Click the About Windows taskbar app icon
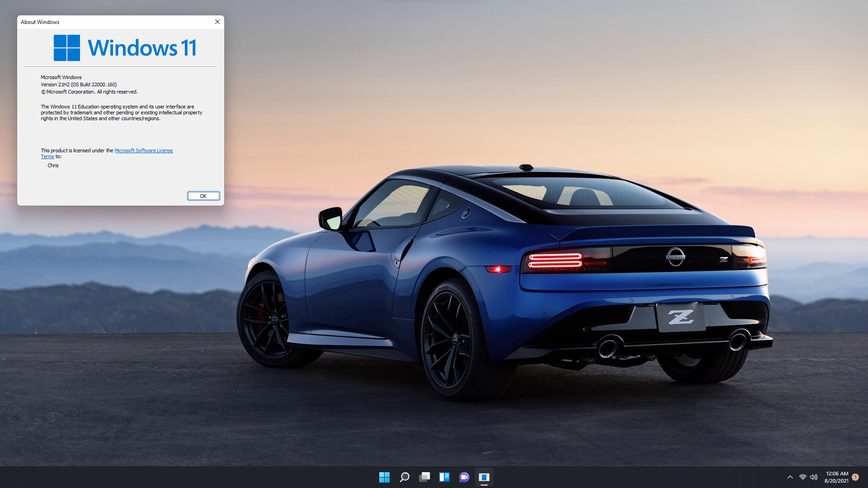The height and width of the screenshot is (488, 868). [x=484, y=477]
